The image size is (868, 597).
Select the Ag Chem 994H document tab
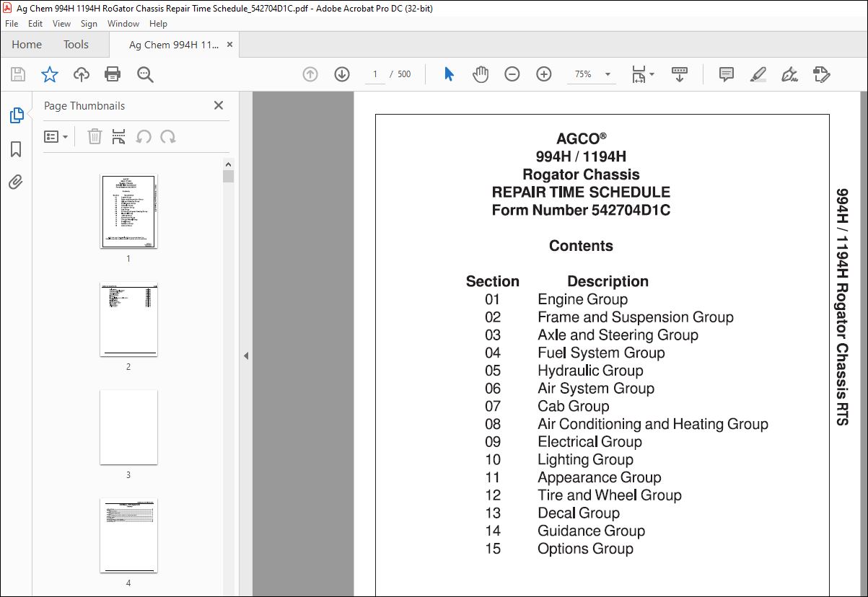[173, 45]
